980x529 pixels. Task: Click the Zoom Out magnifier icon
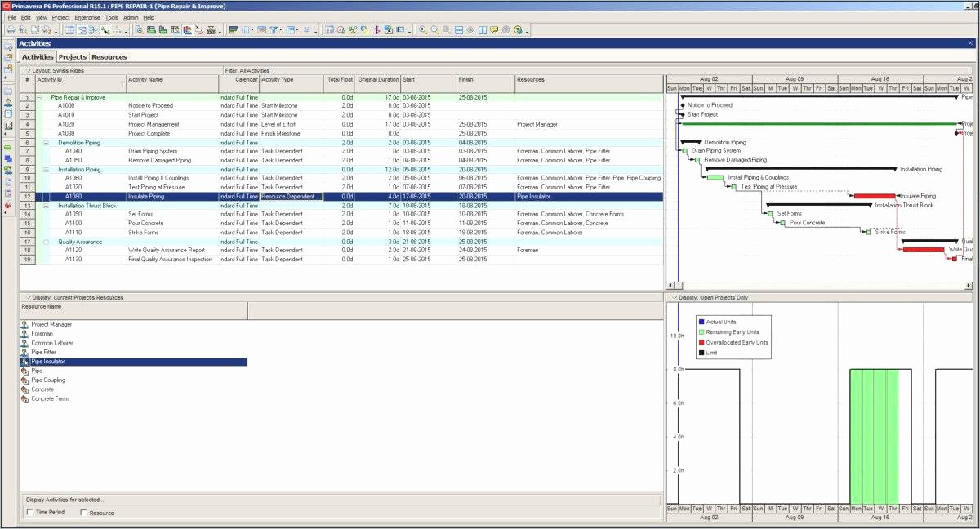tap(434, 30)
